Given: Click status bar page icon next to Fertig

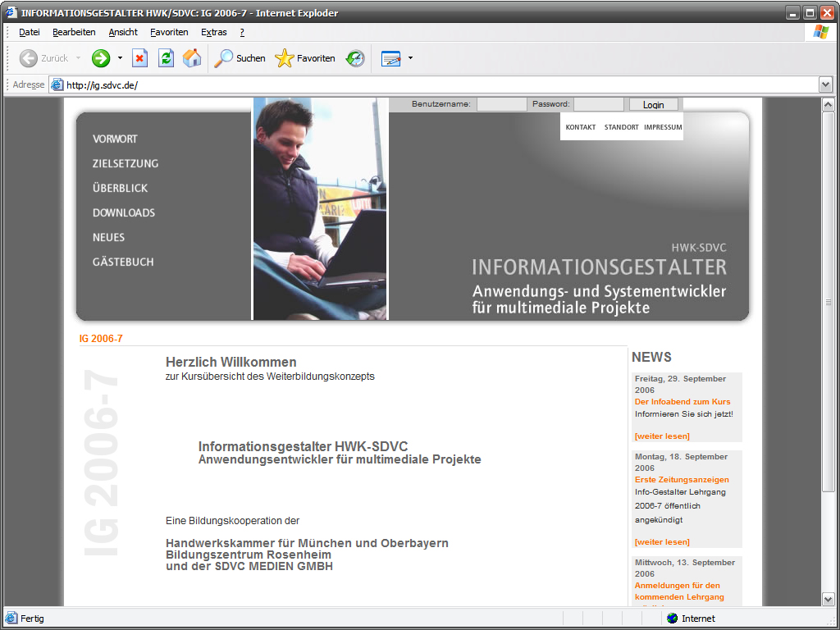Looking at the screenshot, I should click(x=11, y=618).
